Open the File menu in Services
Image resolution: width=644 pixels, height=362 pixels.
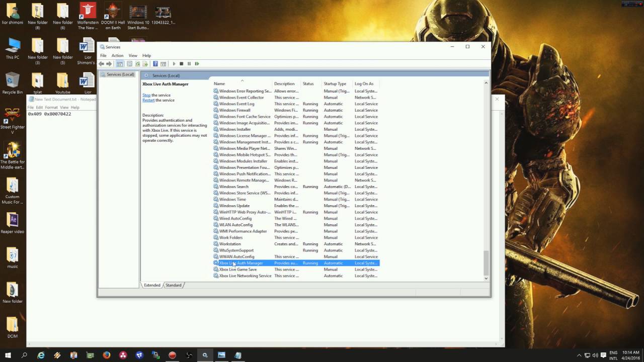pos(103,55)
